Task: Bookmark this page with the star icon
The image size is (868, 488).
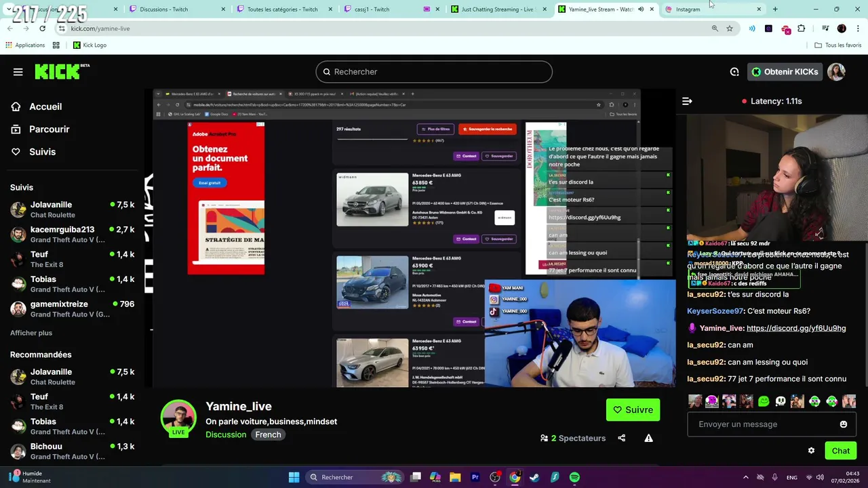Action: (x=730, y=28)
